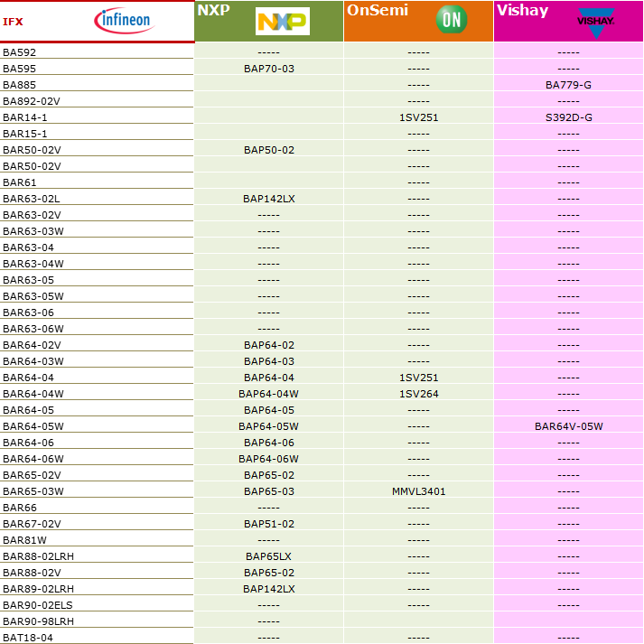Click 1SV251 in the BAR14-1 row

[418, 117]
